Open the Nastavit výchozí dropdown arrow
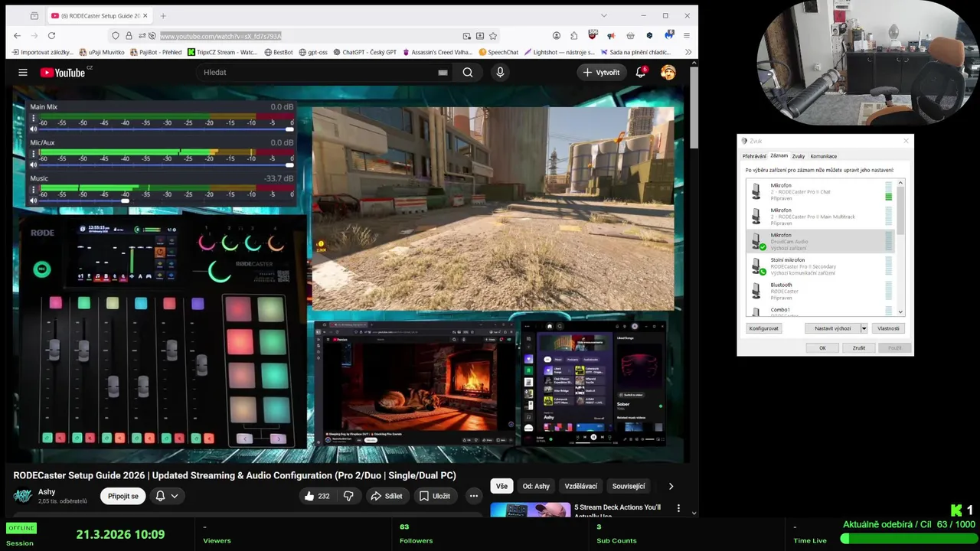Image resolution: width=980 pixels, height=551 pixels. tap(864, 328)
